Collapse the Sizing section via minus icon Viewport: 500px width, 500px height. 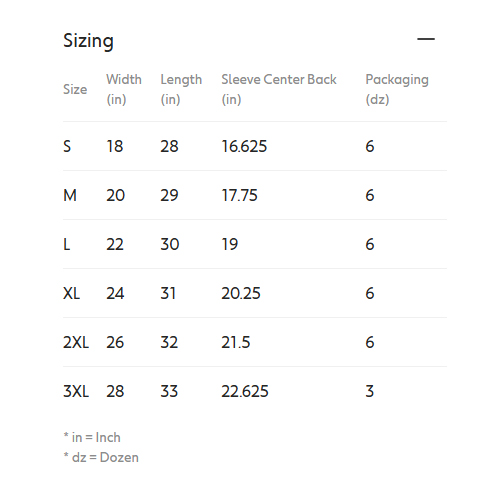click(x=426, y=39)
